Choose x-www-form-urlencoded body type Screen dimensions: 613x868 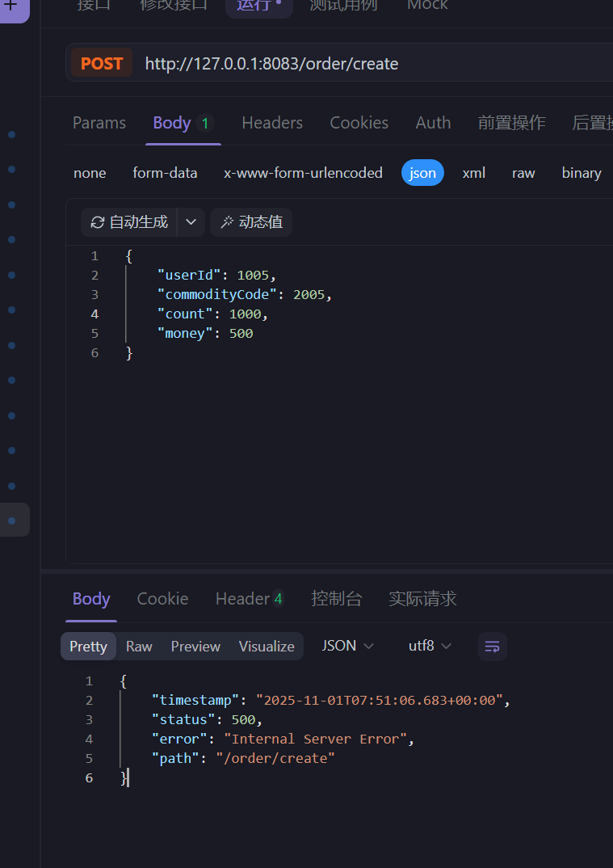(303, 173)
